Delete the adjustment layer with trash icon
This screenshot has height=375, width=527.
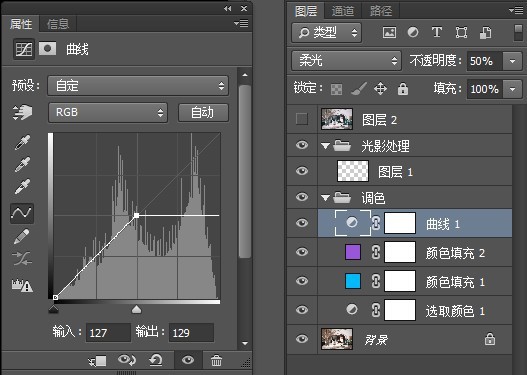[216, 361]
